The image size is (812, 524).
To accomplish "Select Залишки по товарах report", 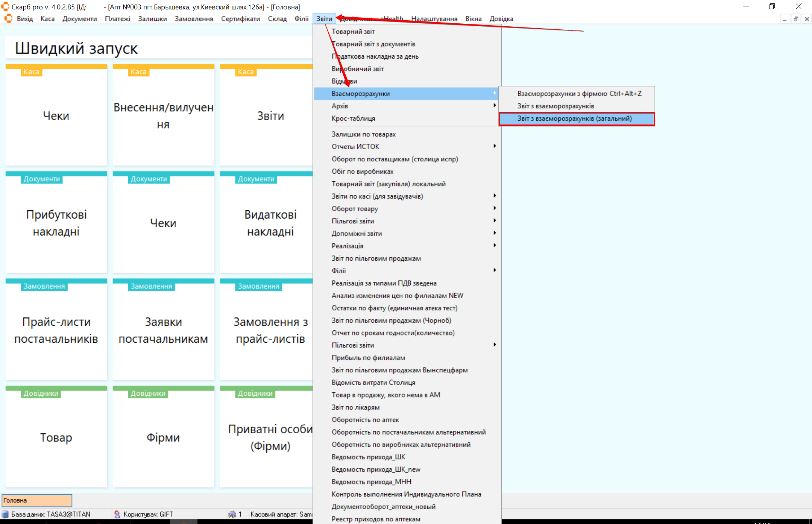I will [363, 134].
